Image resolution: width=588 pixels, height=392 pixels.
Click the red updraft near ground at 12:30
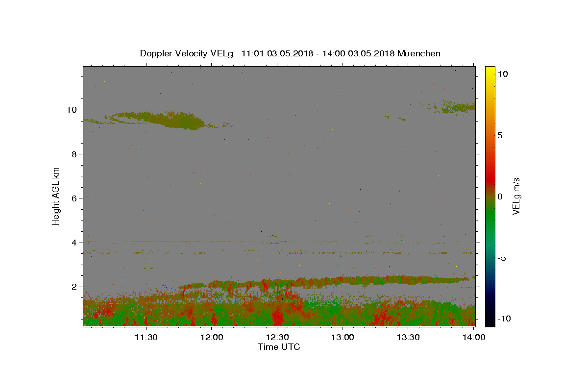[277, 316]
